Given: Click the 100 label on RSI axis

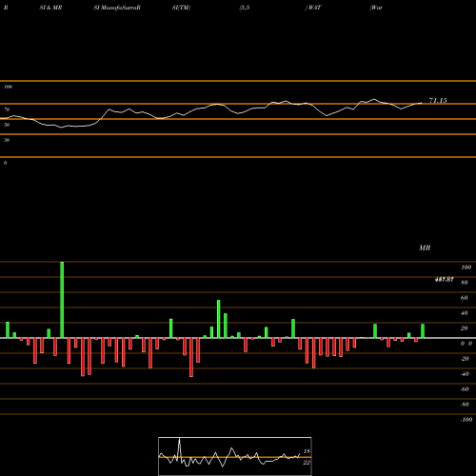Looking at the screenshot, I should [x=8, y=87].
